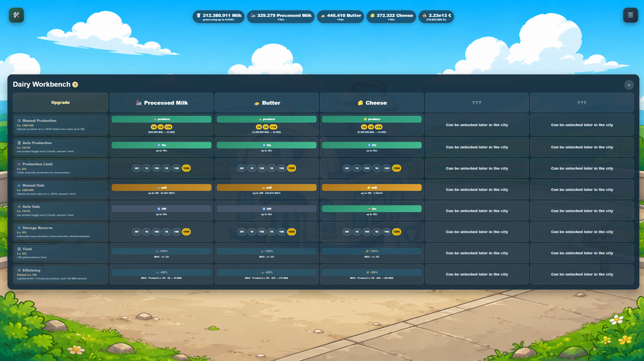Viewport: 644px width, 361px height.
Task: Click the Butter column header icon
Action: pos(257,103)
